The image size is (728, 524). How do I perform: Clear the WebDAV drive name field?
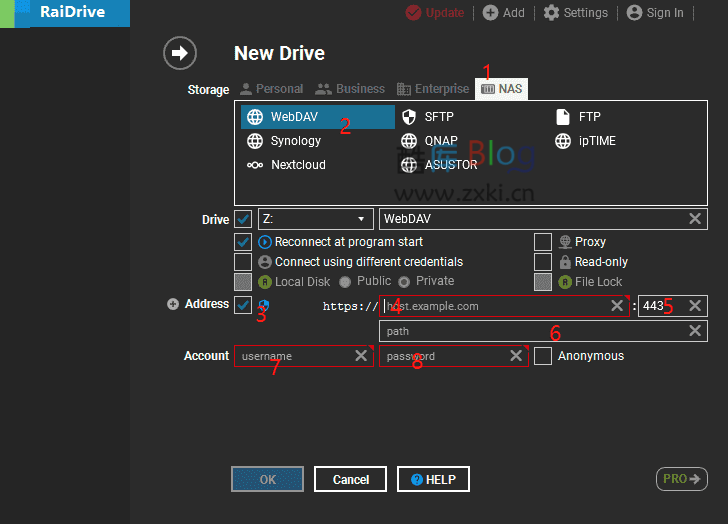click(x=695, y=219)
